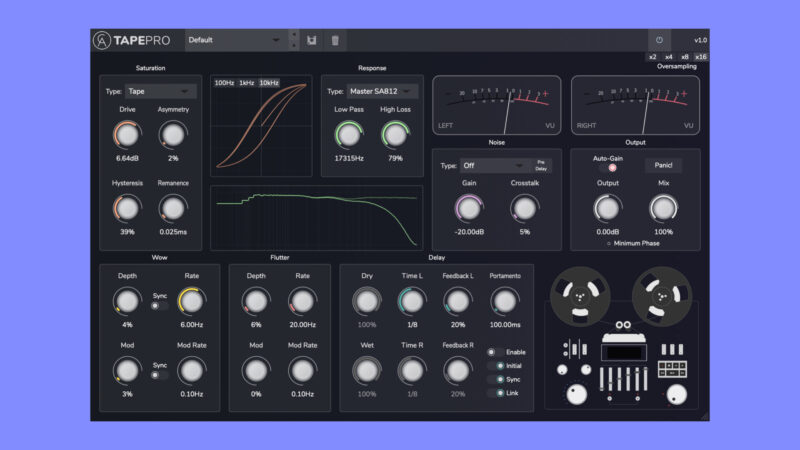
Task: Open the Default preset dropdown
Action: point(236,40)
